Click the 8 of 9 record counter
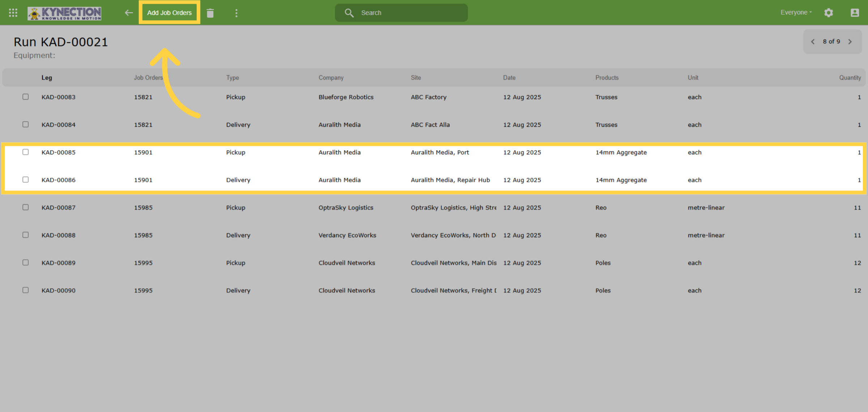The width and height of the screenshot is (868, 412). click(x=831, y=42)
